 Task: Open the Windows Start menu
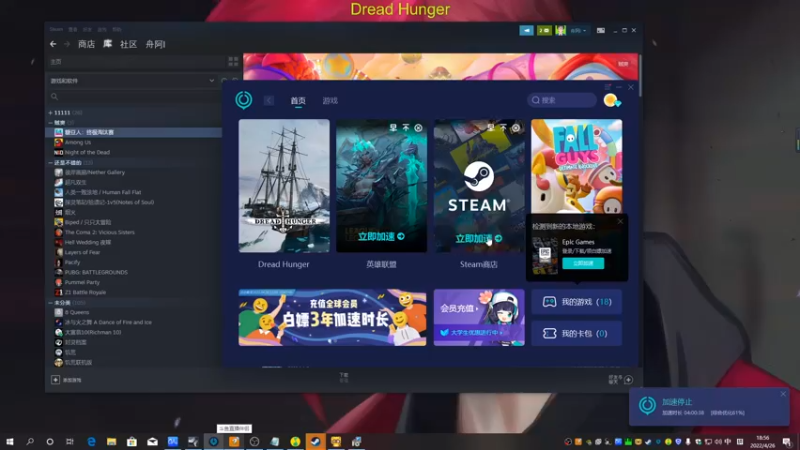tap(9, 442)
